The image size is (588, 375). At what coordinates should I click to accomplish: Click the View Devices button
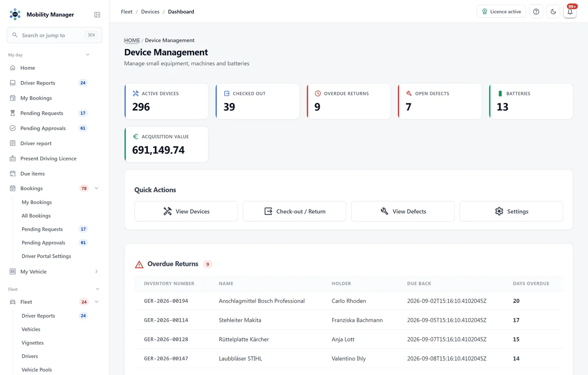(x=186, y=211)
